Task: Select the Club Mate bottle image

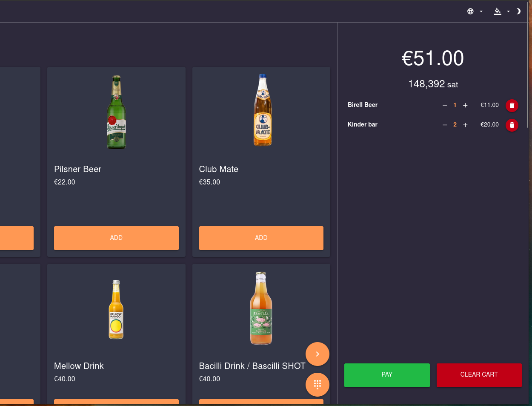Action: click(x=263, y=110)
